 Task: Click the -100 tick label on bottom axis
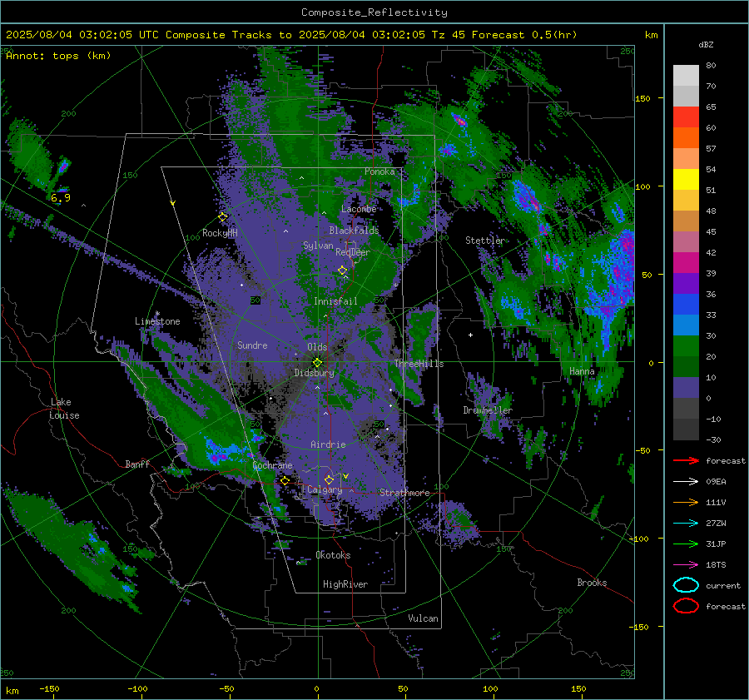click(137, 688)
